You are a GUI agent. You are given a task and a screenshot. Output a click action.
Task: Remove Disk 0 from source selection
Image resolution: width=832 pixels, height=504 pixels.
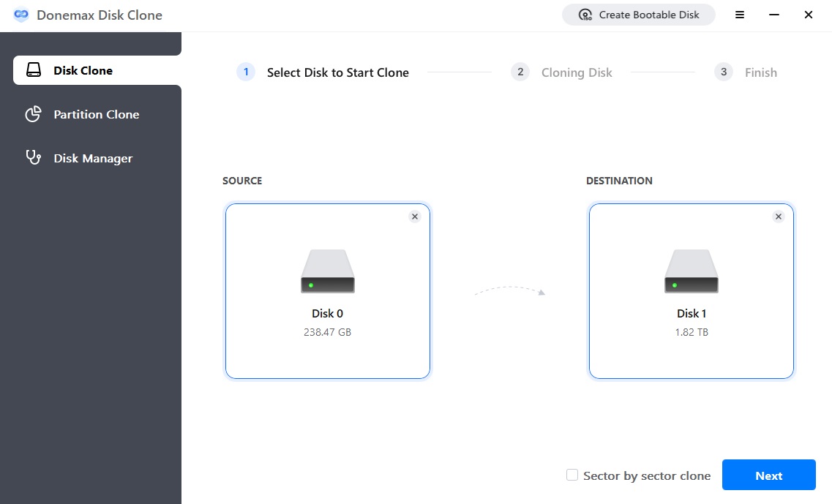(x=415, y=217)
